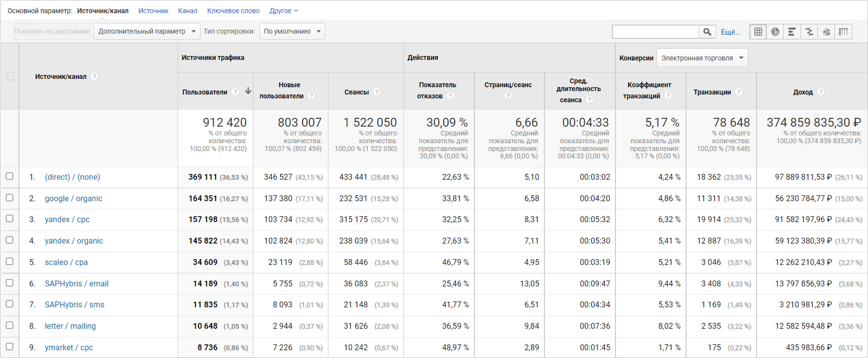Open the term cloud view icon
The image size is (868, 358).
[826, 32]
